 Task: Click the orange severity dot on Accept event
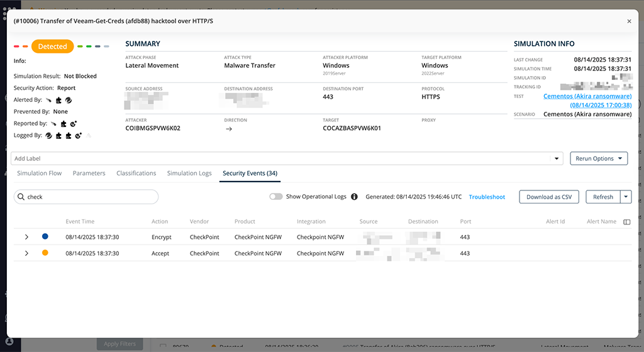pyautogui.click(x=45, y=253)
